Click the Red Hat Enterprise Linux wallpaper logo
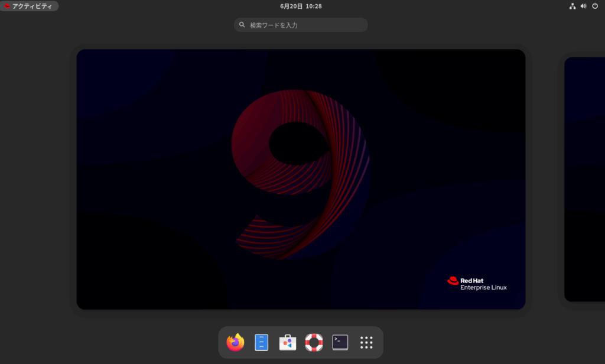This screenshot has width=605, height=364. coord(477,284)
